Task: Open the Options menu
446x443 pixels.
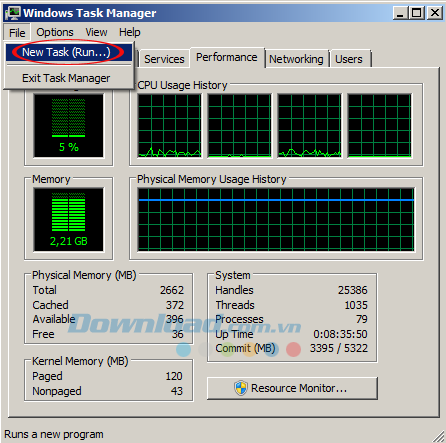Action: point(55,32)
